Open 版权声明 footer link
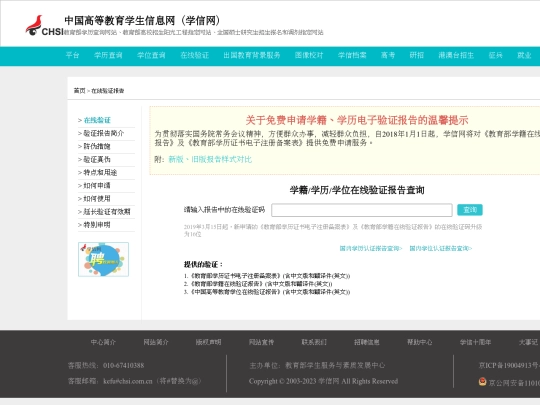540x405 pixels. [208, 342]
